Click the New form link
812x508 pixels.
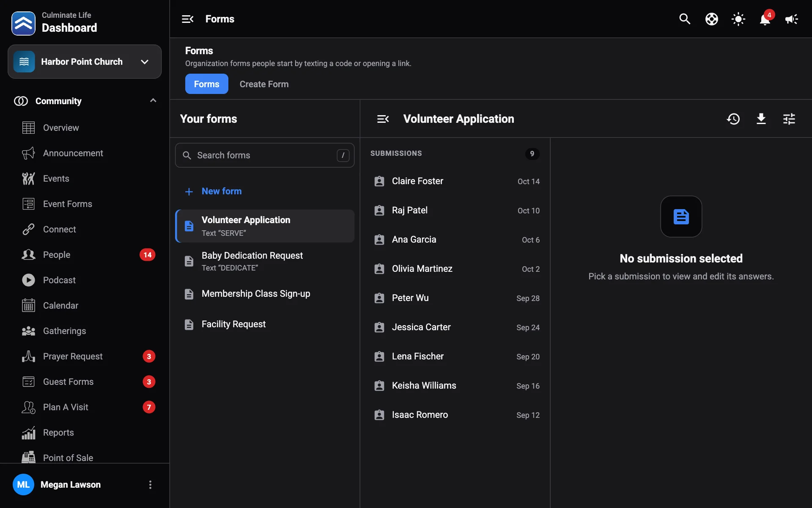(x=213, y=191)
